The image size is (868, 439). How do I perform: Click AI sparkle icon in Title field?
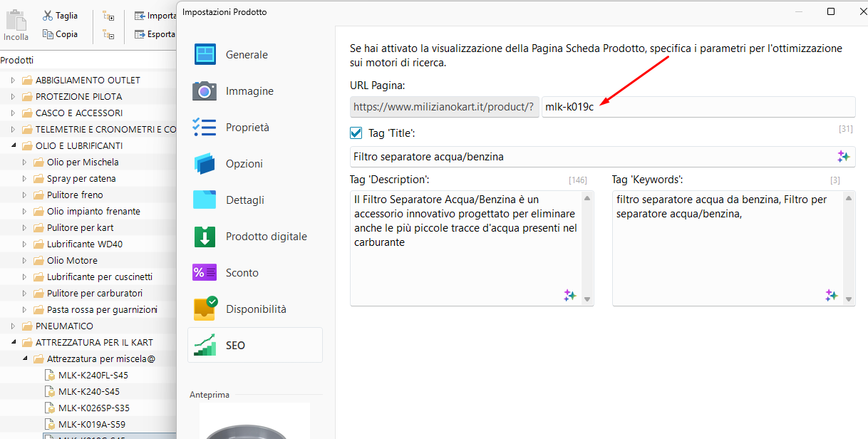pos(843,157)
